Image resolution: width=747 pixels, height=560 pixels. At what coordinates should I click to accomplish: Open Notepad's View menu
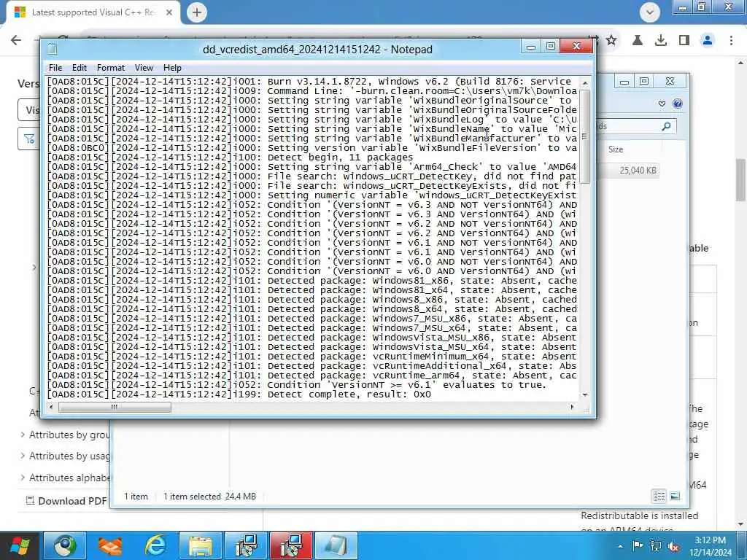144,68
